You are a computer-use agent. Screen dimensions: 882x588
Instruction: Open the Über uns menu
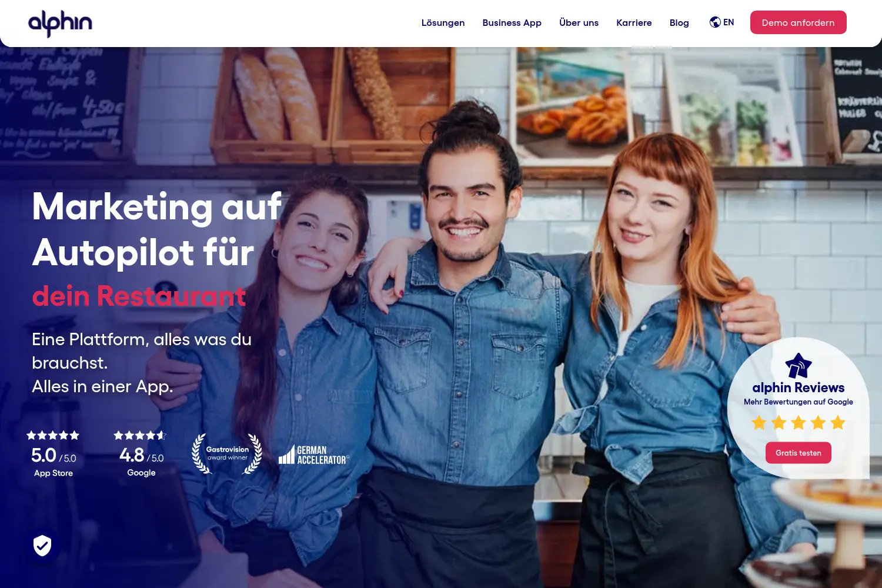click(579, 23)
